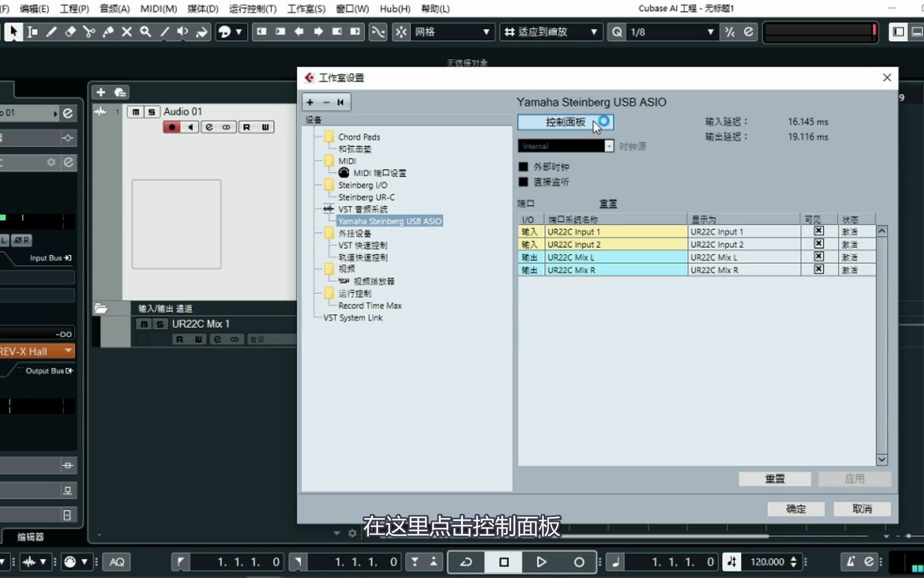This screenshot has width=924, height=578.
Task: Click the 重置 button at bottom of dialog
Action: pyautogui.click(x=775, y=478)
